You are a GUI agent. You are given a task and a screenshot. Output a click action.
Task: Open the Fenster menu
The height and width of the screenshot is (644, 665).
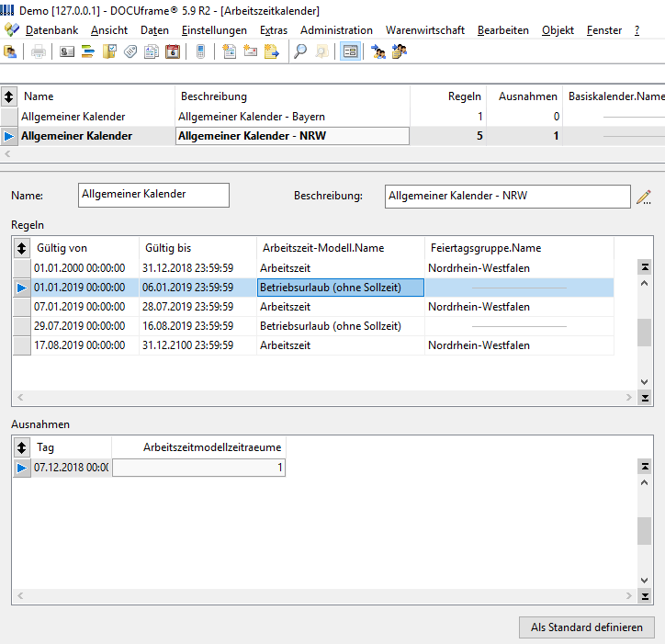(x=604, y=30)
